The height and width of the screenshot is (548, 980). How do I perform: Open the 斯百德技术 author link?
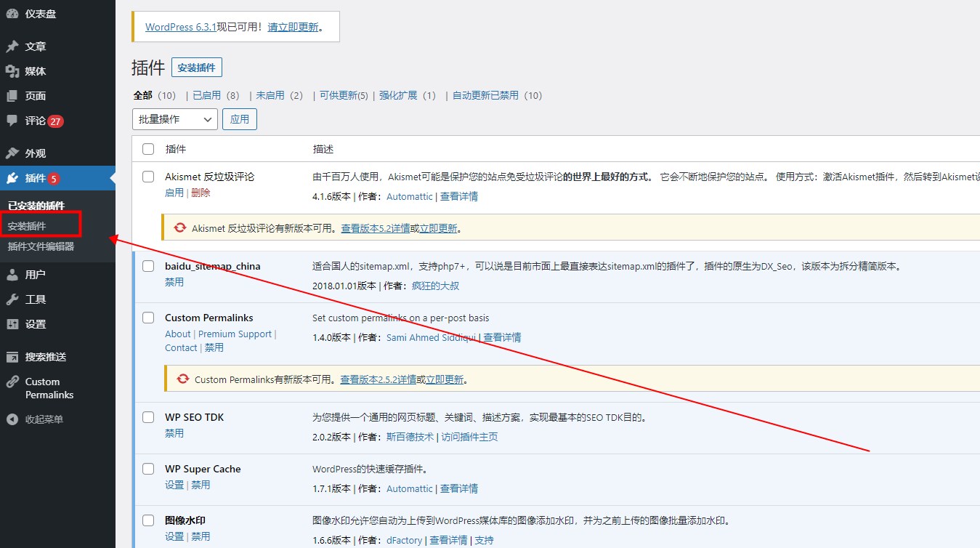coord(410,437)
